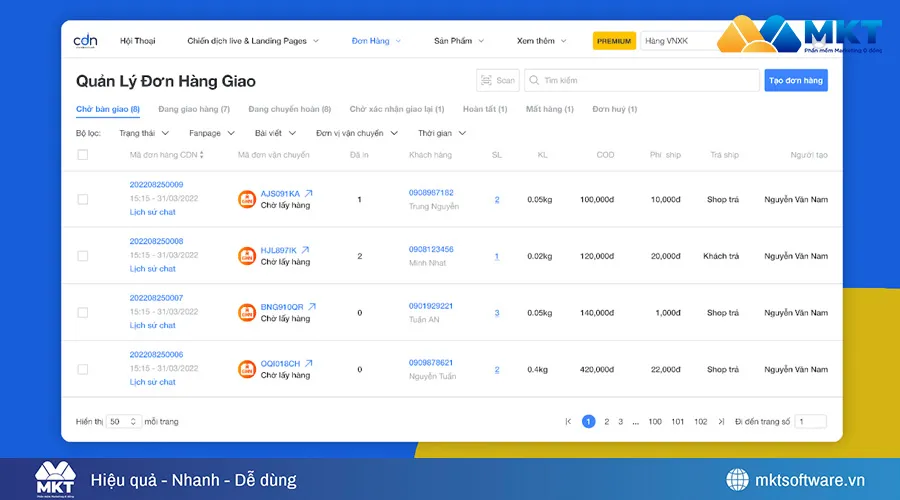
Task: Click carrier logo beside BNG910QR
Action: pos(247,312)
